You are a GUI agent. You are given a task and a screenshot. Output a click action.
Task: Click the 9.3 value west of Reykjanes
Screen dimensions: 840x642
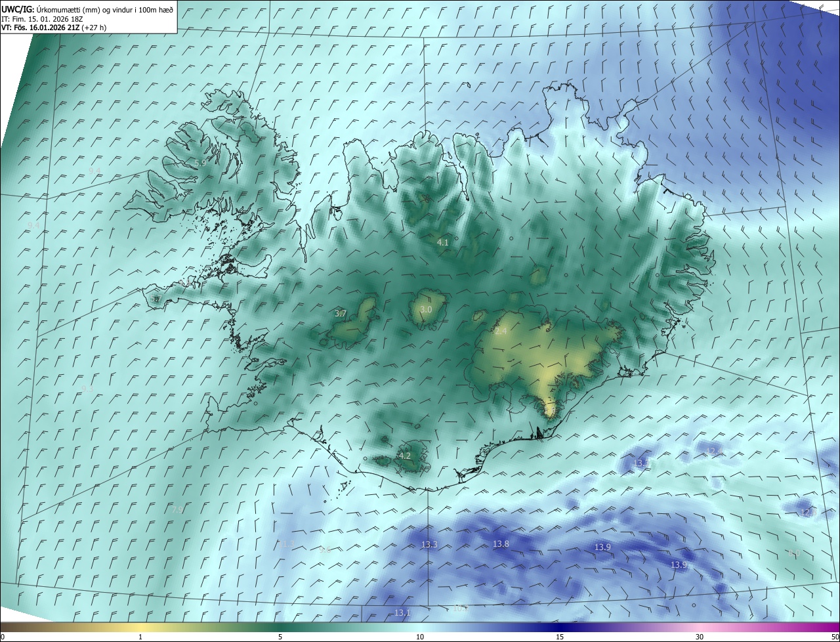point(88,389)
